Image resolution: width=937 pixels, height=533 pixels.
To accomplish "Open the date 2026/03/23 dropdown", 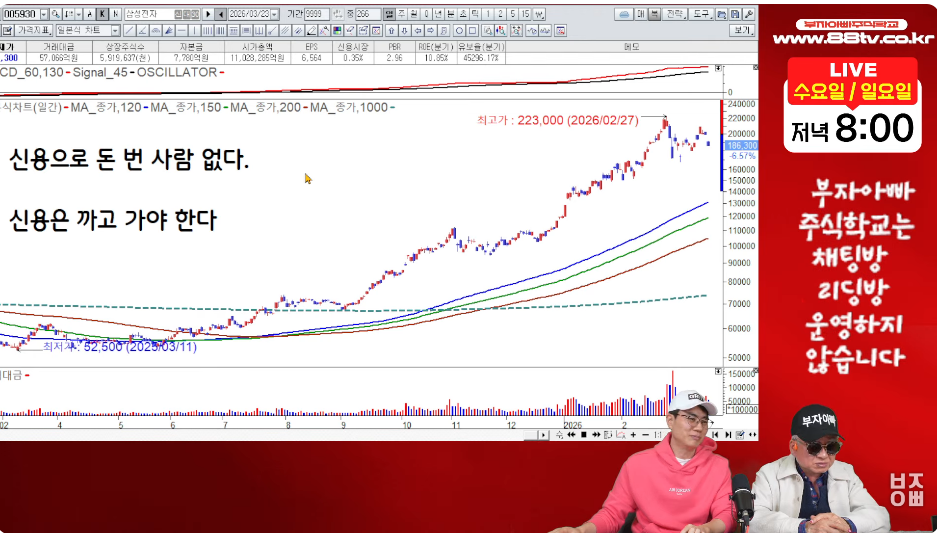I will point(274,14).
